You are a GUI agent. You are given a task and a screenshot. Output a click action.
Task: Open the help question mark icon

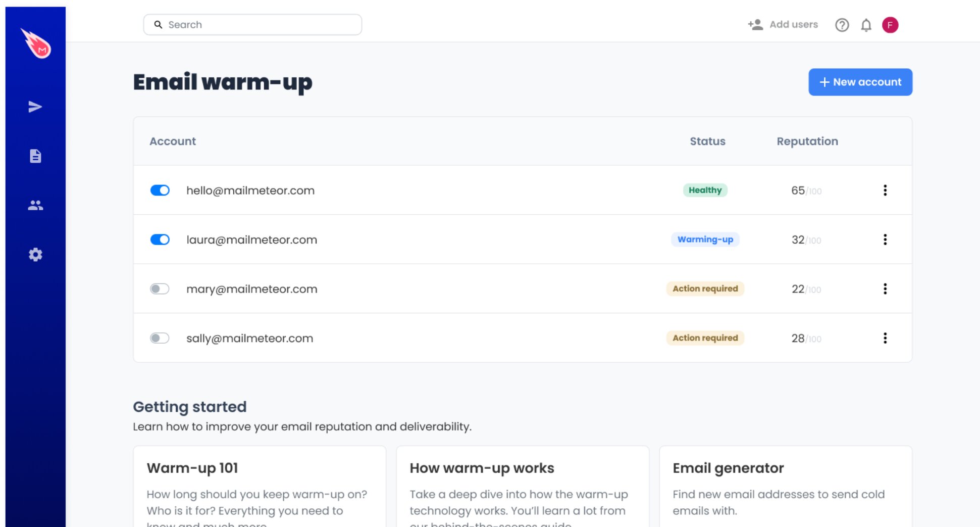coord(842,25)
